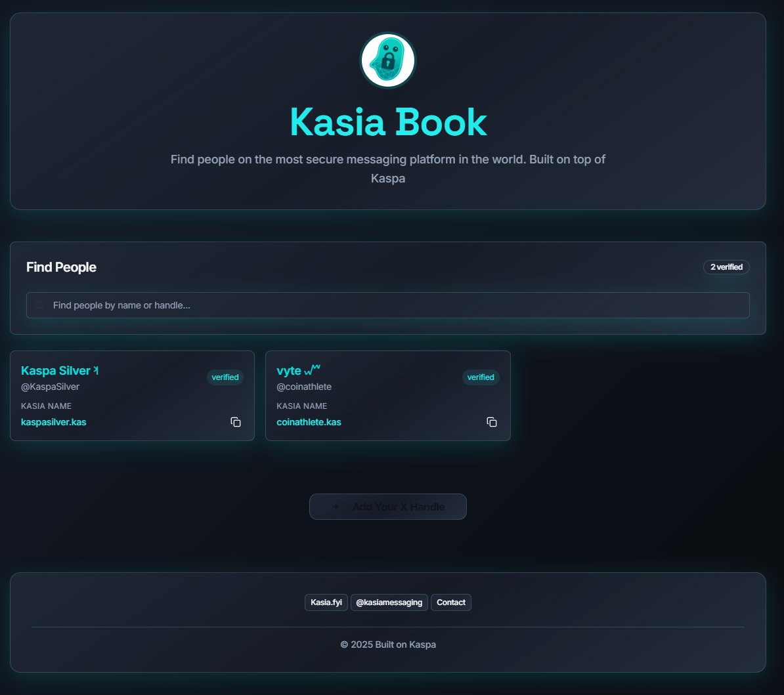Click the Kaspa Silver profile name
Viewport: 784px width, 695px height.
coord(60,371)
